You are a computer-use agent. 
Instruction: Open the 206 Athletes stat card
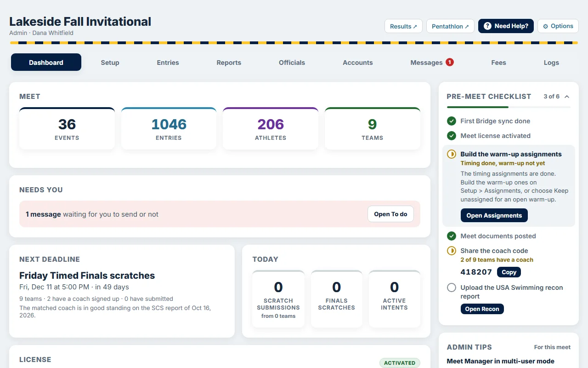[271, 128]
